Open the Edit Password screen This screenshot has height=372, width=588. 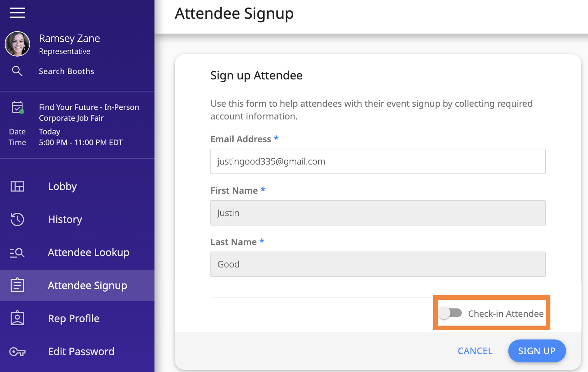[81, 352]
